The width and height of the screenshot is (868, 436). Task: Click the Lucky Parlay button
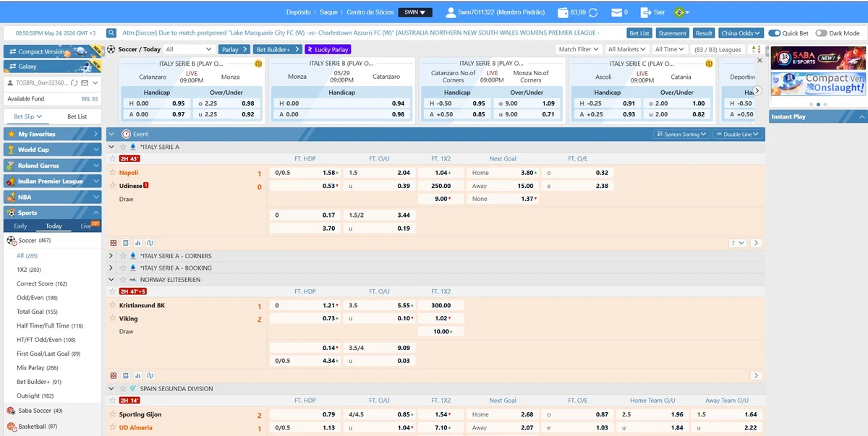tap(328, 49)
